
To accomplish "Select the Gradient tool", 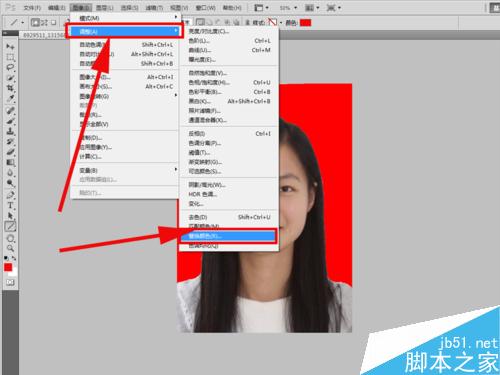I will pos(10,162).
